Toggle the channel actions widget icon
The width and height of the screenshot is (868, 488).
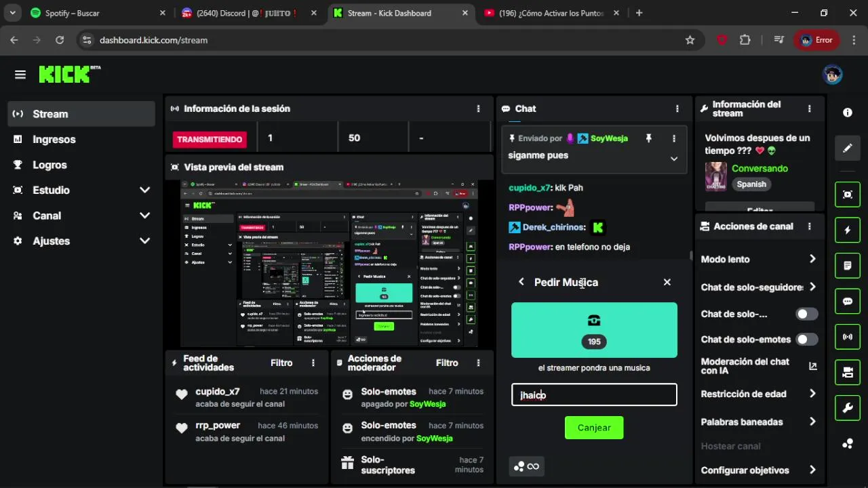click(x=848, y=372)
